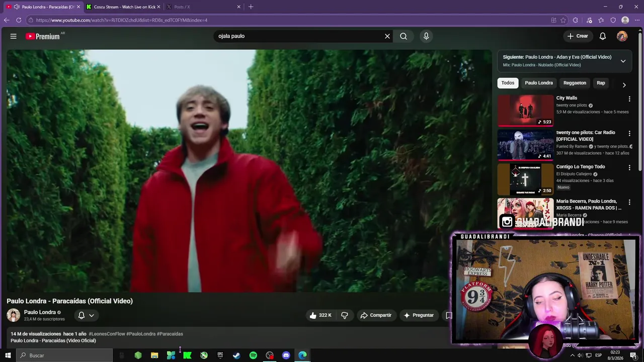
Task: Reload the page with refresh icon
Action: pyautogui.click(x=19, y=20)
